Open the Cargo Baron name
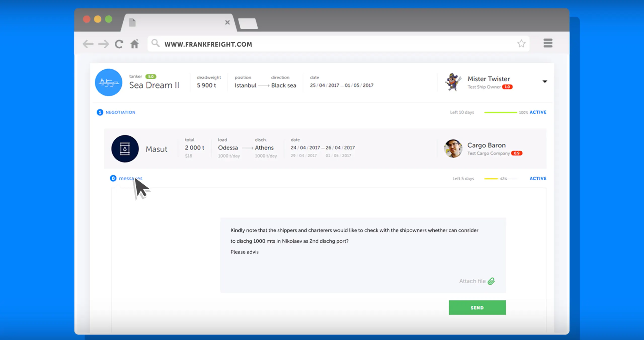Viewport: 644px width, 340px height. 487,145
